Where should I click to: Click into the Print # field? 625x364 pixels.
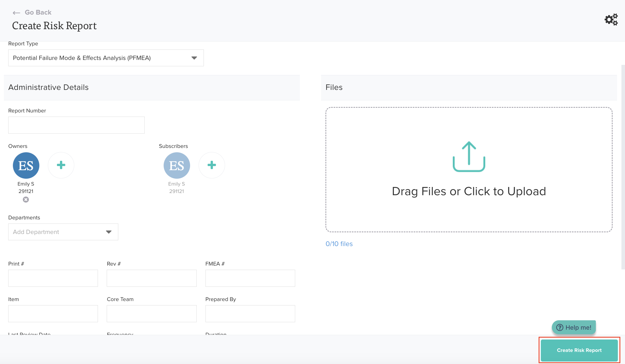pyautogui.click(x=53, y=278)
